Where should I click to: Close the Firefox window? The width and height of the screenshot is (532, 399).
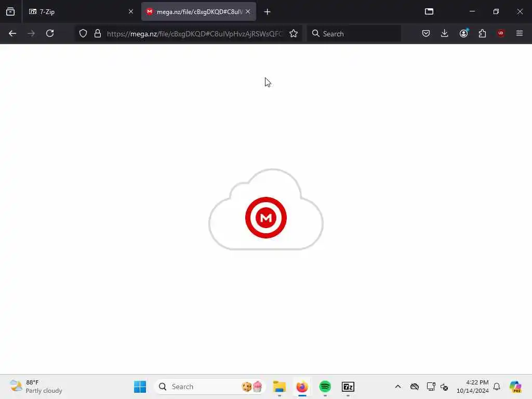coord(520,11)
